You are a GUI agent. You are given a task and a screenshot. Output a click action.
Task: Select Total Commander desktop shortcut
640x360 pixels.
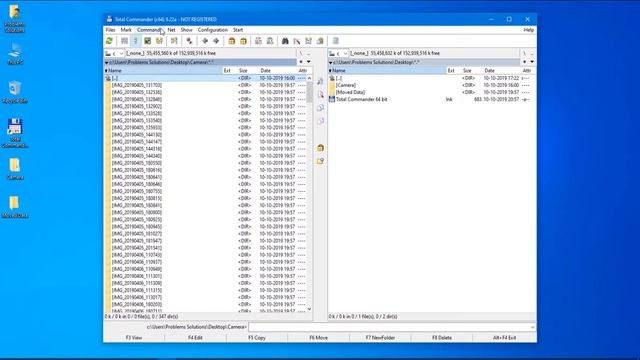tap(15, 133)
